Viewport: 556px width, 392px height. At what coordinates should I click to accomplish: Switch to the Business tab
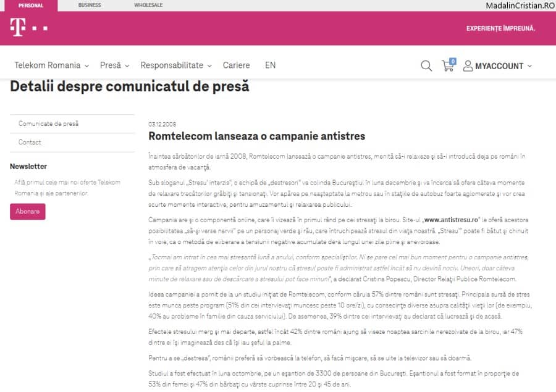pos(90,5)
